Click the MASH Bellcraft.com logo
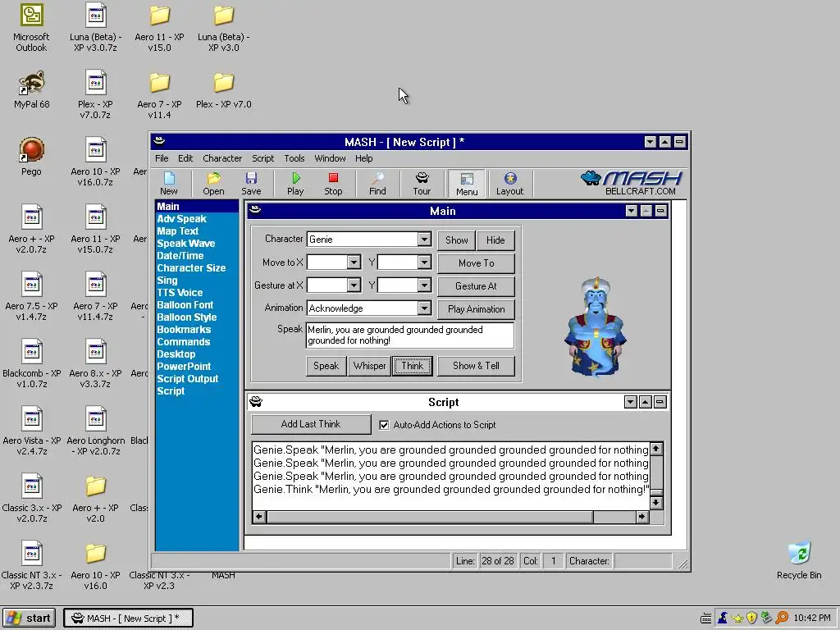840x630 pixels. [631, 183]
